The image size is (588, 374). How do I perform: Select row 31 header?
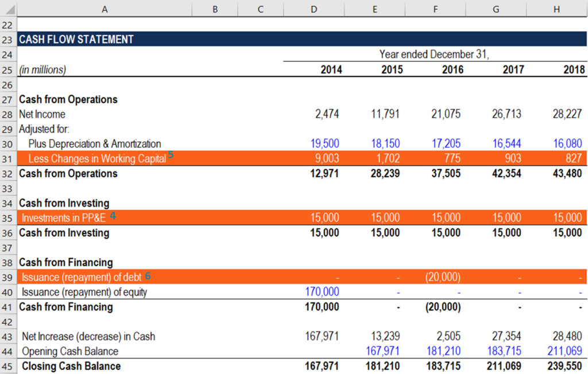click(8, 158)
